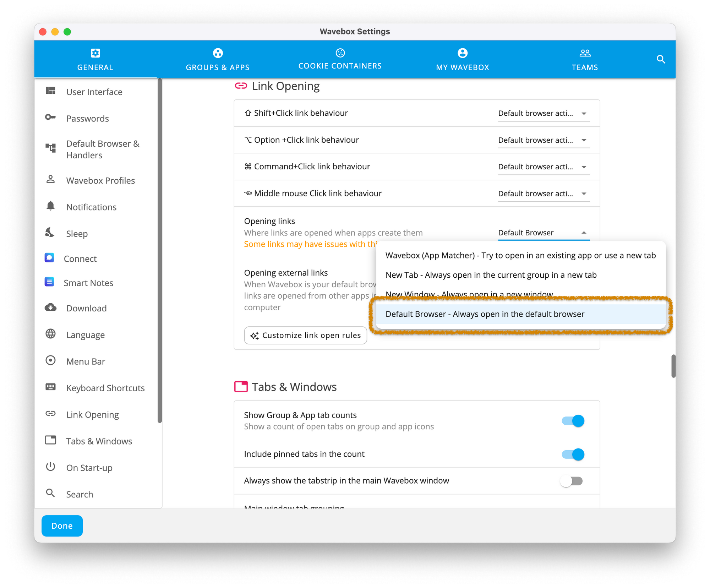This screenshot has width=710, height=588.
Task: Click the red link icon beside Link Opening heading
Action: point(241,86)
